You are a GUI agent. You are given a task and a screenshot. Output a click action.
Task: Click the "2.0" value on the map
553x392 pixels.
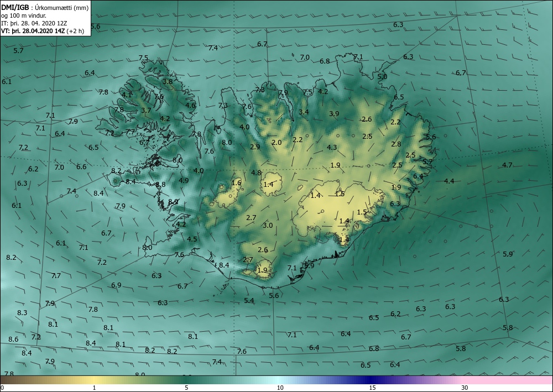coord(277,143)
